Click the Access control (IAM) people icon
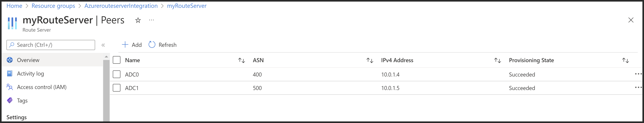 pos(10,87)
